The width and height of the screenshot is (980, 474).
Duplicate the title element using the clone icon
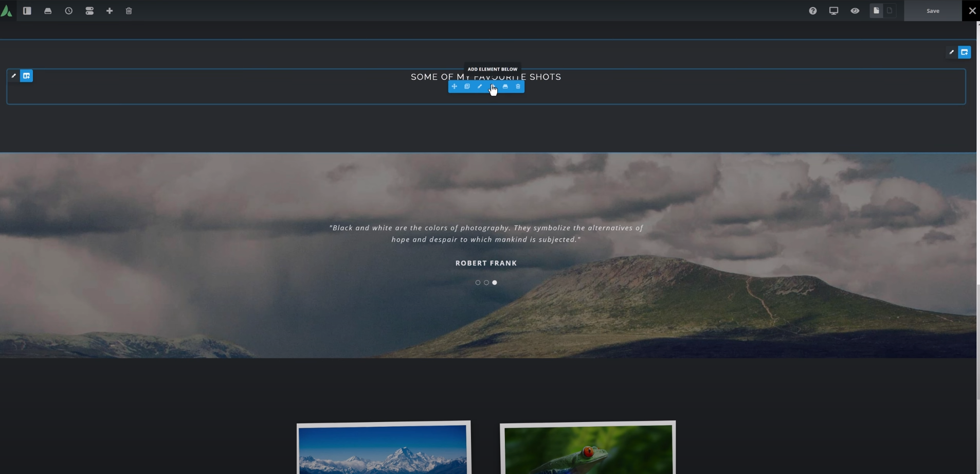[x=467, y=86]
